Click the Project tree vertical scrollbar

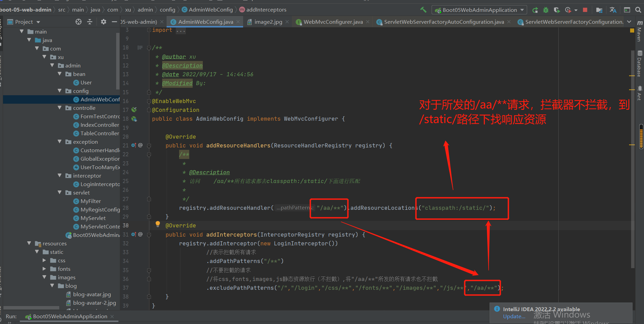point(118,61)
